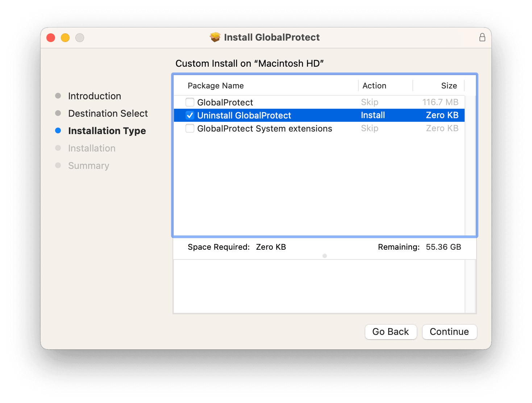Screen dimensions: 532x403
Task: Click the package installer icon in title bar
Action: point(215,37)
